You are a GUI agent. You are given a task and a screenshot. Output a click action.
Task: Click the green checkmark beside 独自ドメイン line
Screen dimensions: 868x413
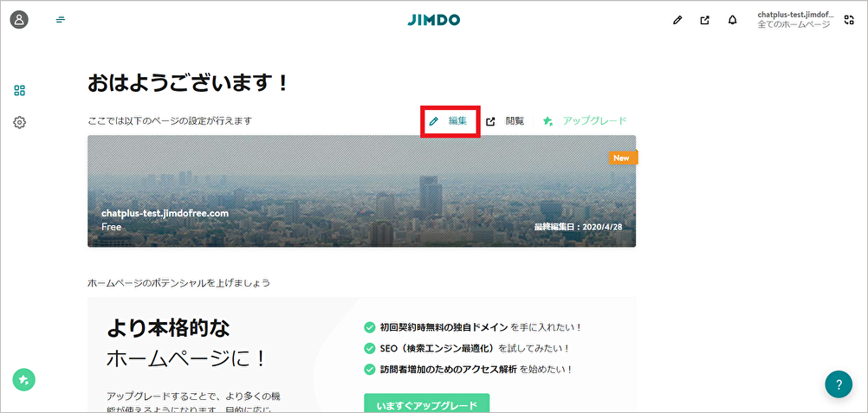click(369, 327)
